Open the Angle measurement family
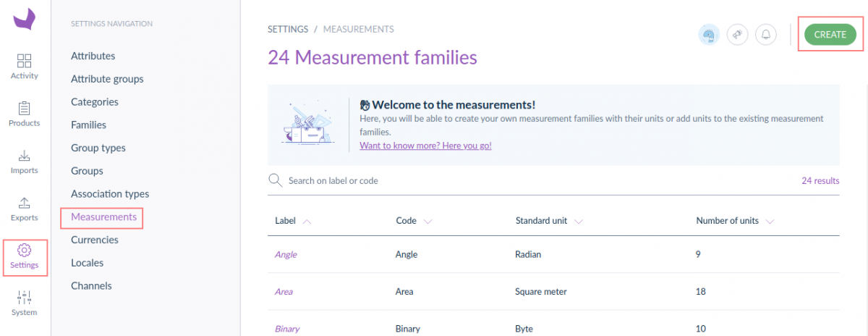 tap(286, 255)
